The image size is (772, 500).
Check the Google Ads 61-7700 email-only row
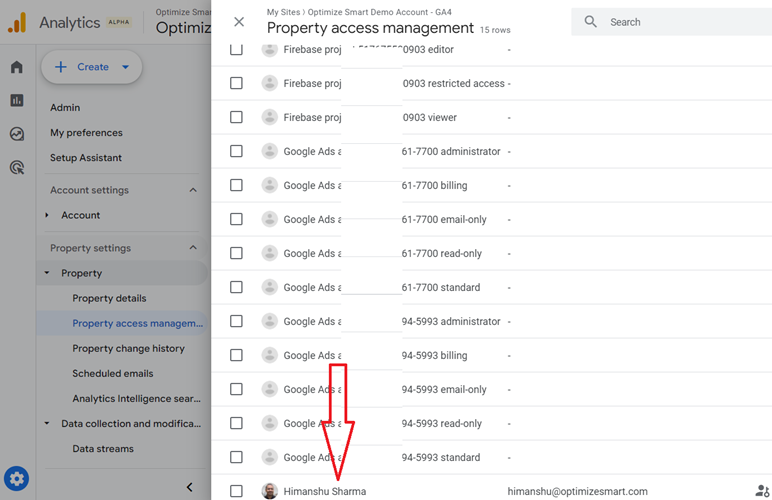pos(236,219)
